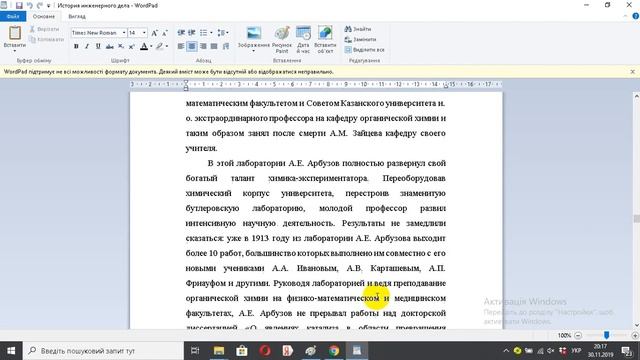The height and width of the screenshot is (360, 640).
Task: Toggle underline formatting
Action: [98, 47]
